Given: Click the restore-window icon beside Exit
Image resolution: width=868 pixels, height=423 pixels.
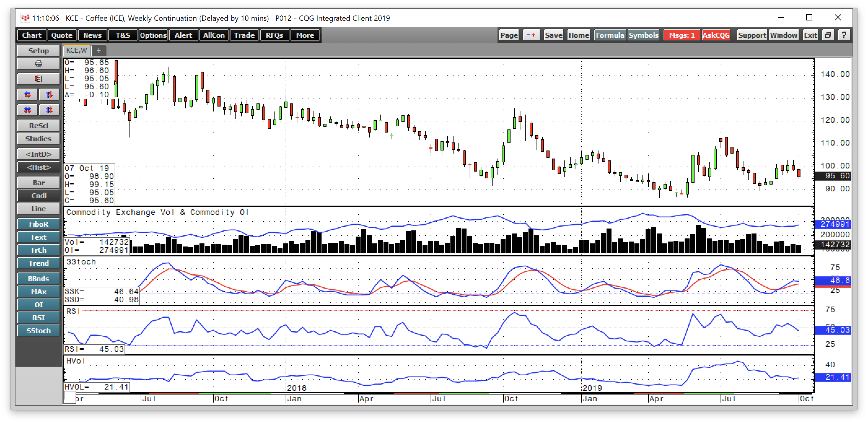Looking at the screenshot, I should tap(828, 35).
